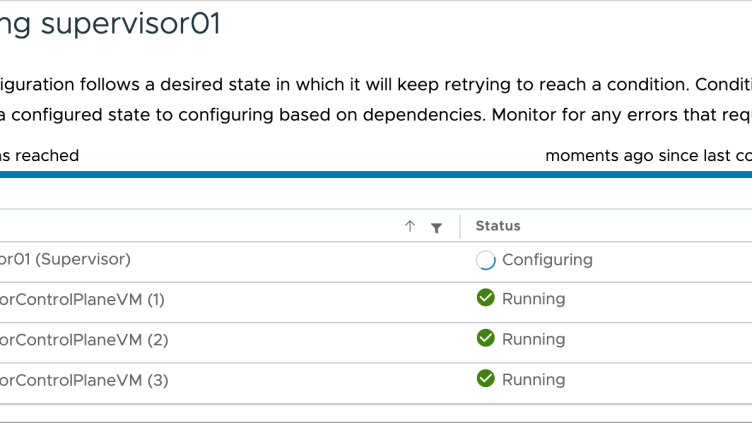Click green check icon for ControlPlaneVM (1)
Viewport: 752px width, 423px height.
[x=486, y=298]
